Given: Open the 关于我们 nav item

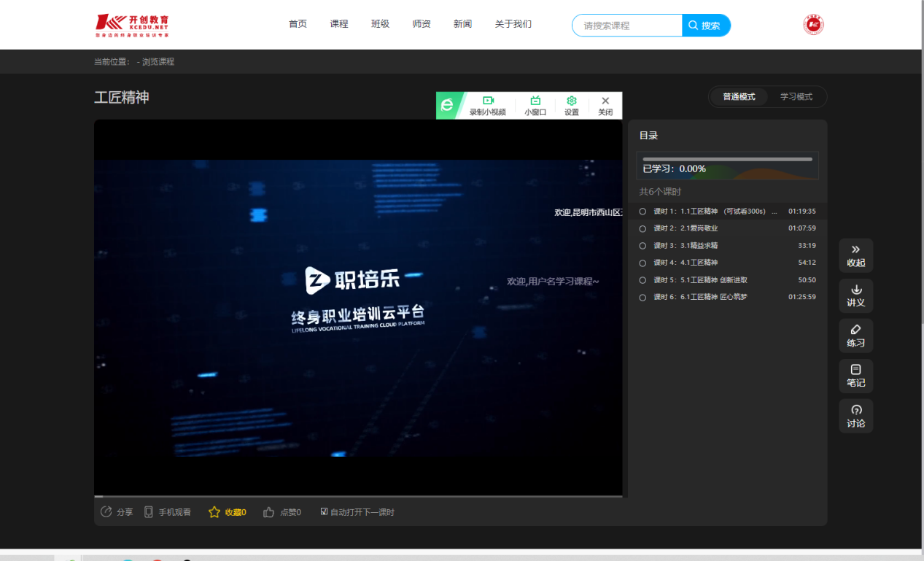Looking at the screenshot, I should click(x=513, y=24).
